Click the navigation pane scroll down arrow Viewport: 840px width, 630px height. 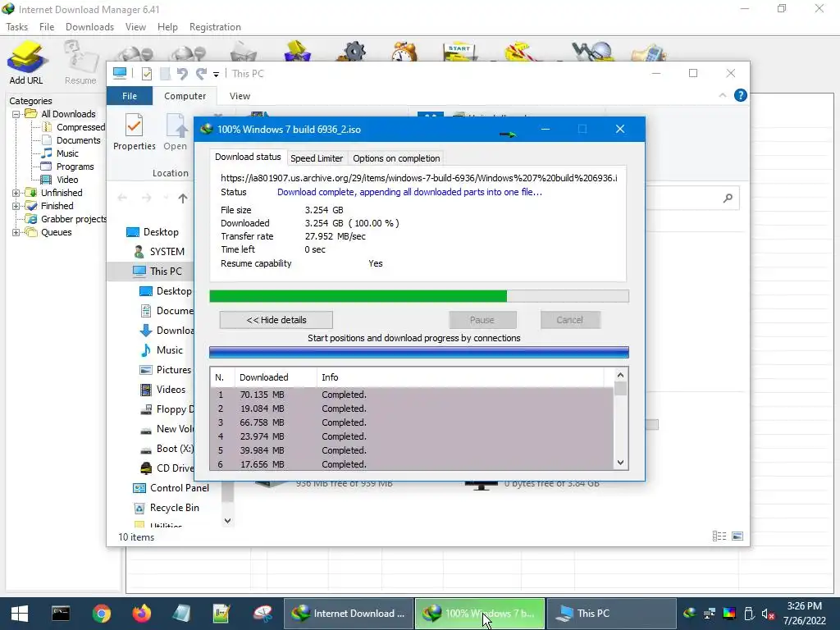click(x=228, y=521)
